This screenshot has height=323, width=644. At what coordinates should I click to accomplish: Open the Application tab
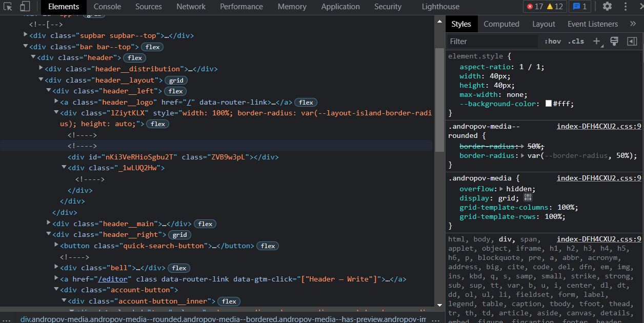click(x=340, y=7)
